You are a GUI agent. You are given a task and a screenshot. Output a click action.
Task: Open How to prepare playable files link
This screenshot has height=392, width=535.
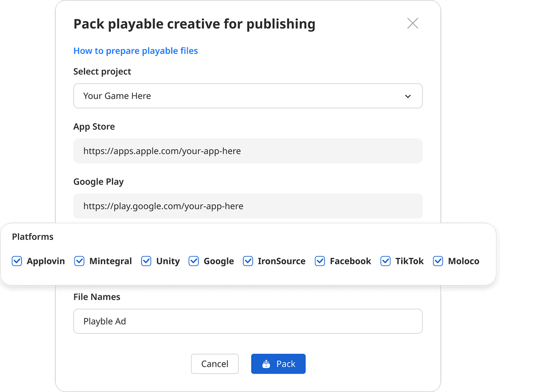[x=136, y=51]
